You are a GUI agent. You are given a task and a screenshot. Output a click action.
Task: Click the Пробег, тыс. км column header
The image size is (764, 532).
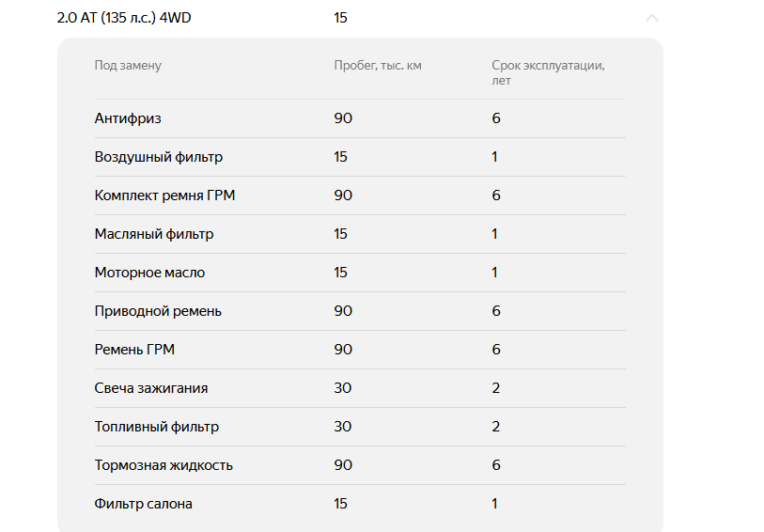378,65
